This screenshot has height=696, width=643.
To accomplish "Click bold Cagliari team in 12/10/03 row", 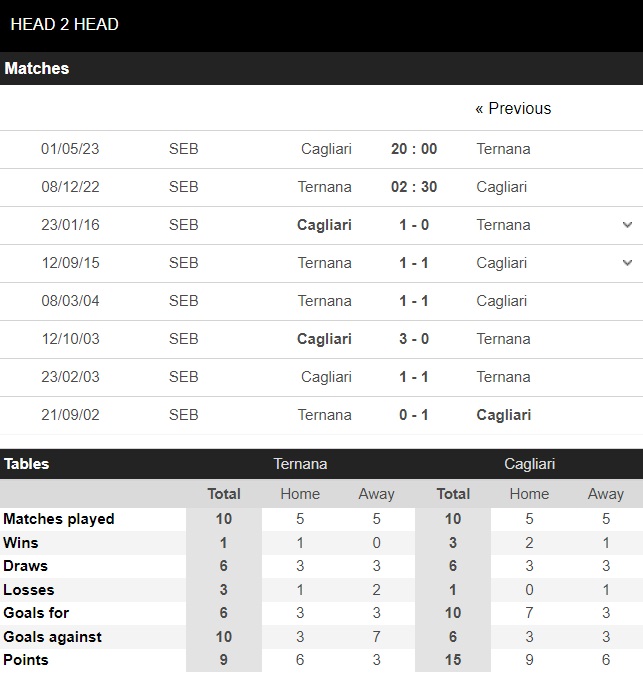I will [324, 339].
